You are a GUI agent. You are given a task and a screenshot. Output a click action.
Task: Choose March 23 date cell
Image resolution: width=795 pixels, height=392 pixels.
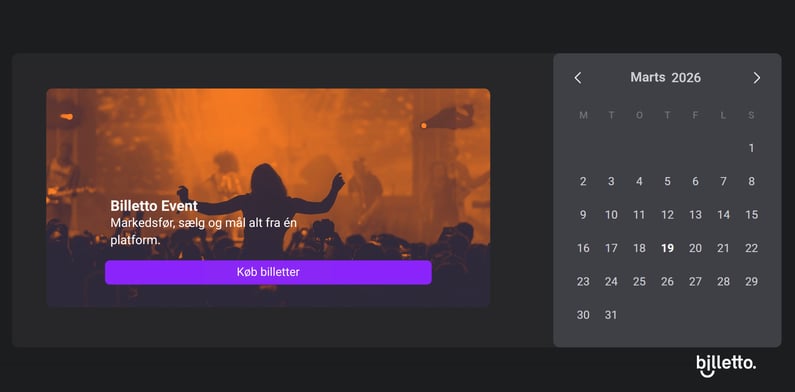click(583, 281)
